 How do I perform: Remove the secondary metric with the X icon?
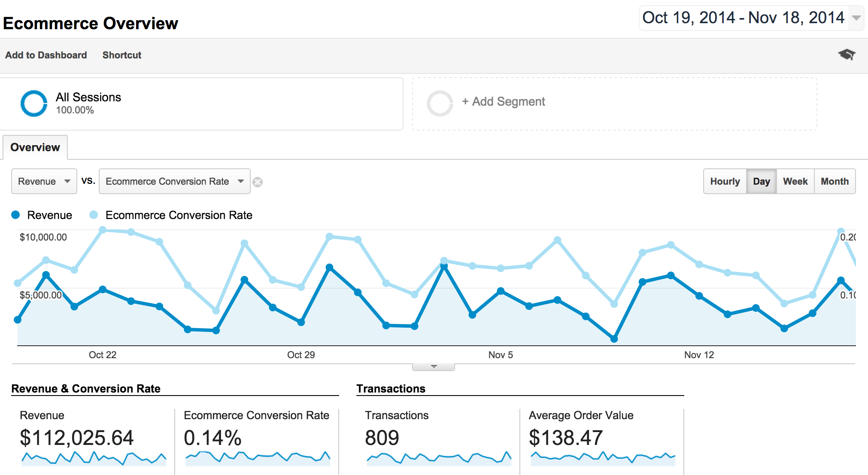[x=258, y=182]
